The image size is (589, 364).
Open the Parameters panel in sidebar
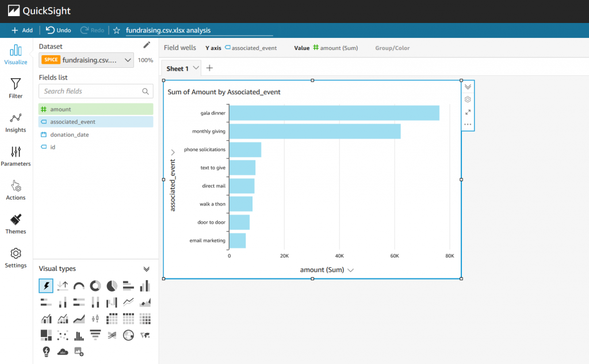[x=16, y=156]
